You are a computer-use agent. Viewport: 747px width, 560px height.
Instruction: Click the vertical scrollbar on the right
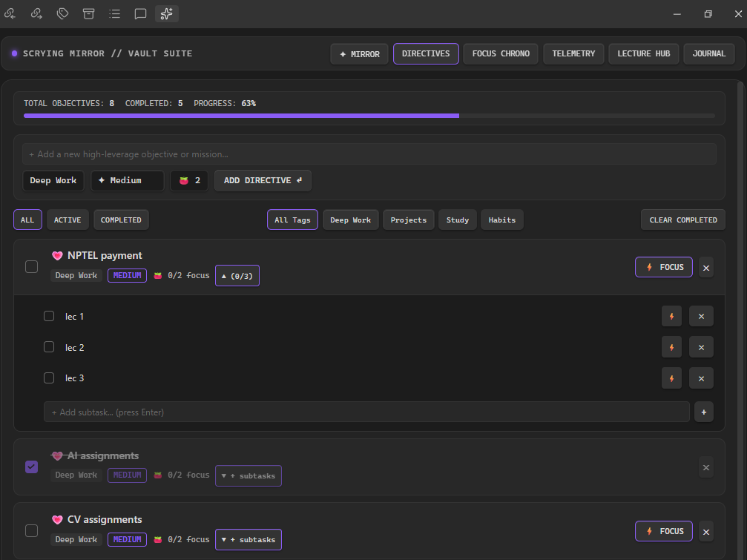pyautogui.click(x=740, y=319)
